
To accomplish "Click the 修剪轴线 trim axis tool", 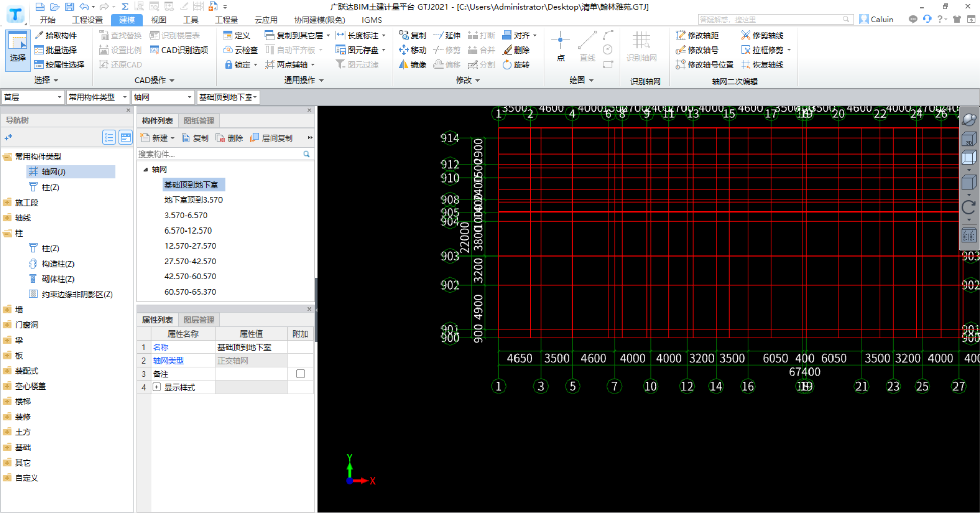I will pos(762,35).
